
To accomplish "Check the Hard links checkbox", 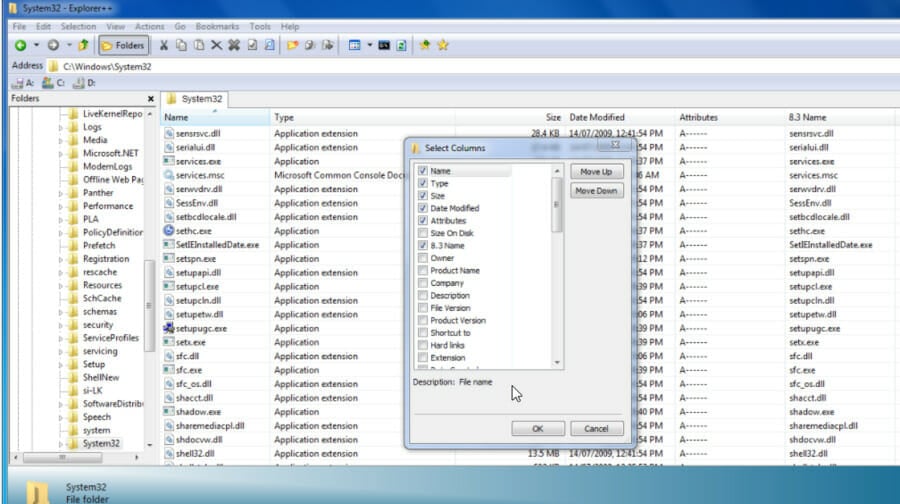I will [423, 345].
